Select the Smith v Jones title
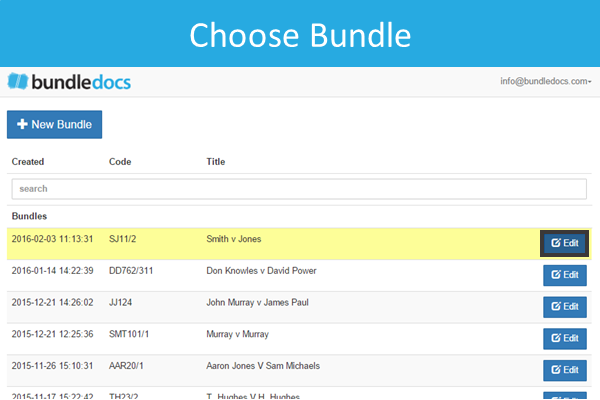This screenshot has width=600, height=400. 234,239
